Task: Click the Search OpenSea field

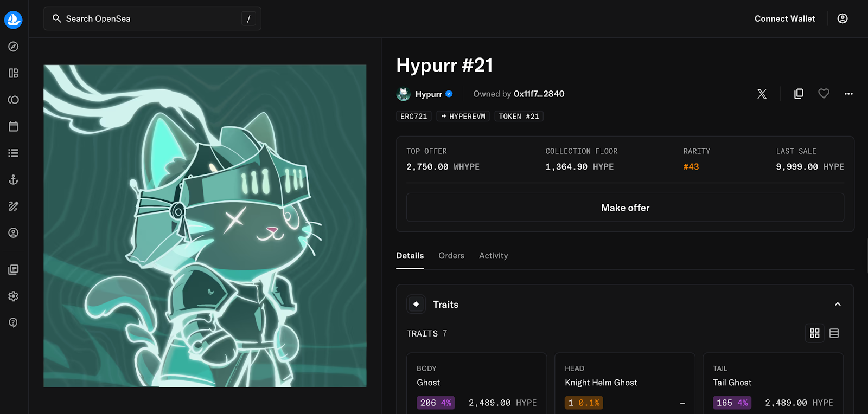Action: 152,18
